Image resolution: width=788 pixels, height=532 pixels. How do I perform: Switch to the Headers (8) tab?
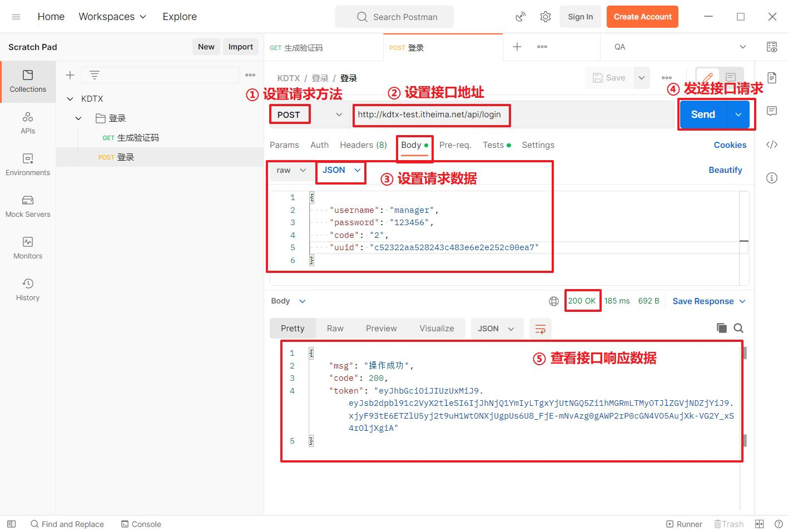(x=363, y=145)
